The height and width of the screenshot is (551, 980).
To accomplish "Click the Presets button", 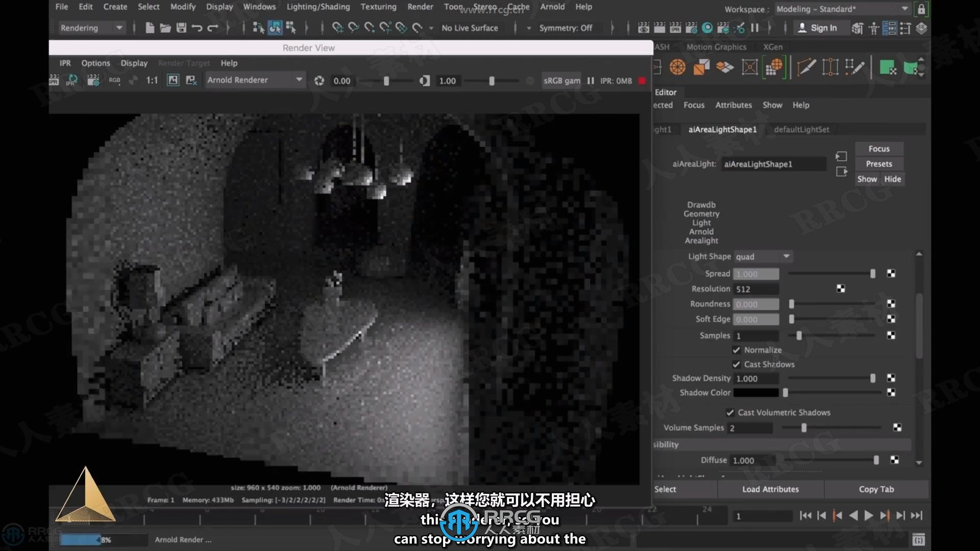I will point(879,164).
